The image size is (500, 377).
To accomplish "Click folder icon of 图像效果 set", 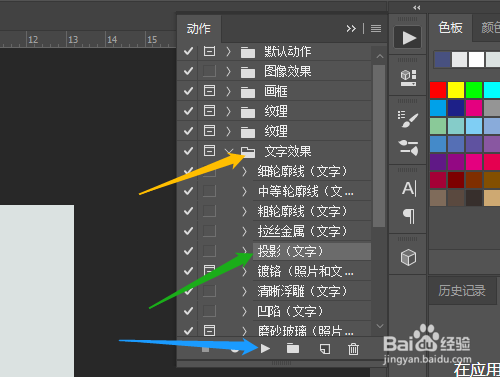I will 248,72.
